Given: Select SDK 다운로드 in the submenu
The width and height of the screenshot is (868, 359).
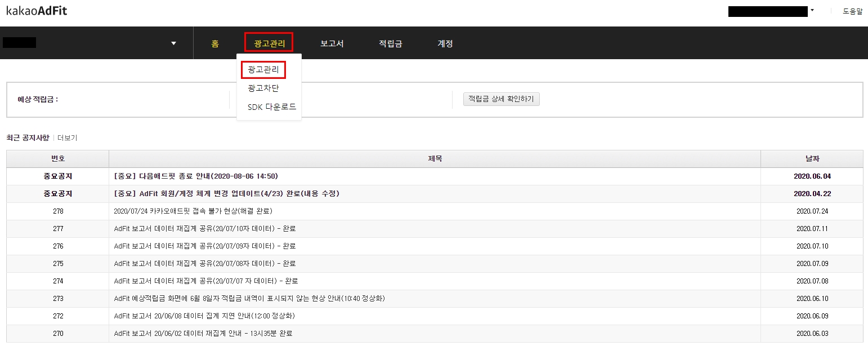Looking at the screenshot, I should pyautogui.click(x=272, y=107).
